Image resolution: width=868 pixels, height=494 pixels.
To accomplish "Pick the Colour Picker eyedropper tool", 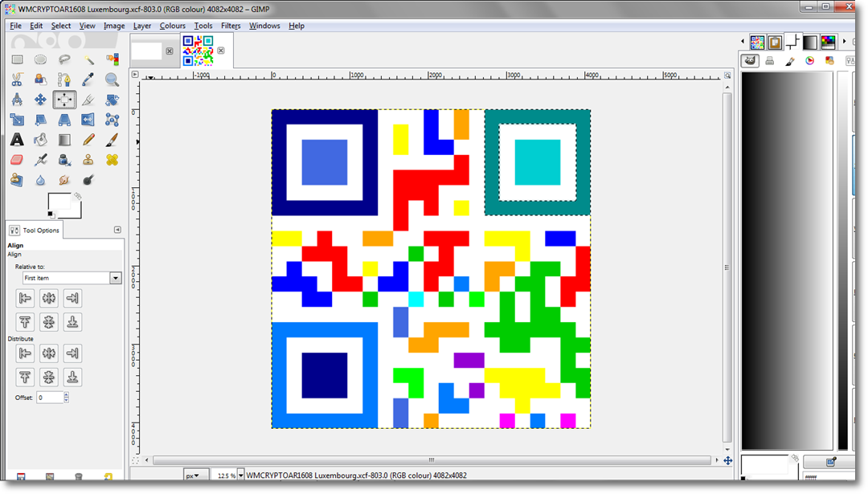I will (x=88, y=80).
